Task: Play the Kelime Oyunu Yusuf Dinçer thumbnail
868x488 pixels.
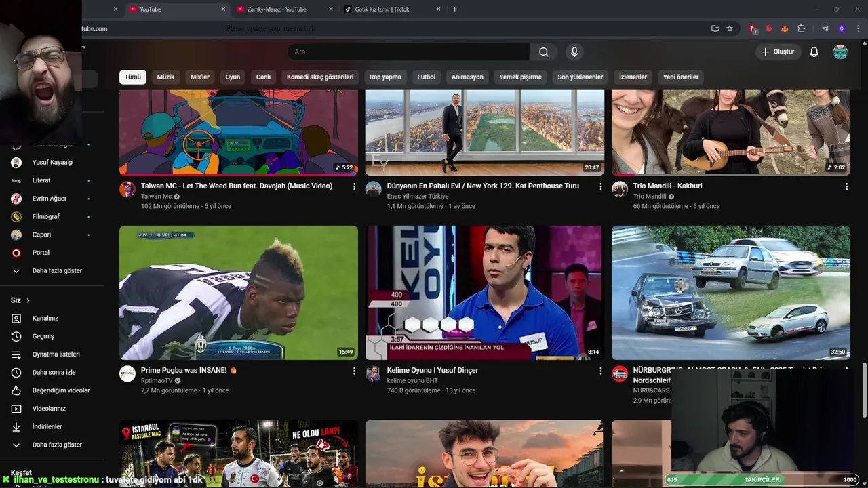Action: [485, 293]
